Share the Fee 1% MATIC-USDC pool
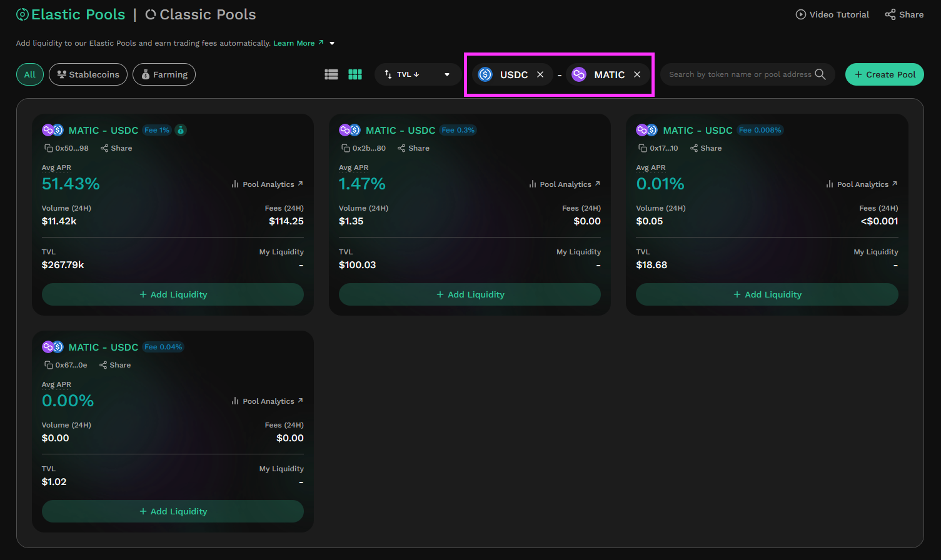Image resolution: width=941 pixels, height=560 pixels. tap(116, 148)
